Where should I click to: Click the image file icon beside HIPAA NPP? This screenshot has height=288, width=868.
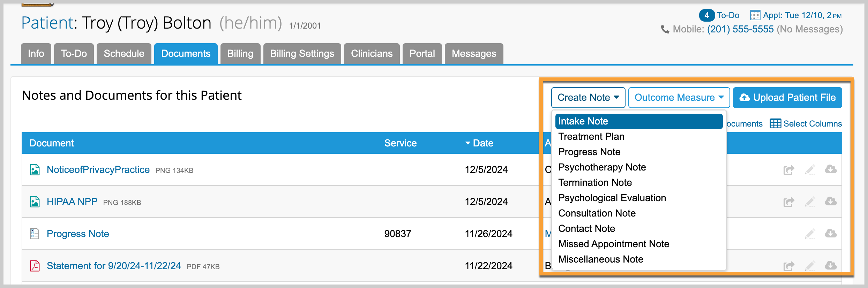[35, 202]
